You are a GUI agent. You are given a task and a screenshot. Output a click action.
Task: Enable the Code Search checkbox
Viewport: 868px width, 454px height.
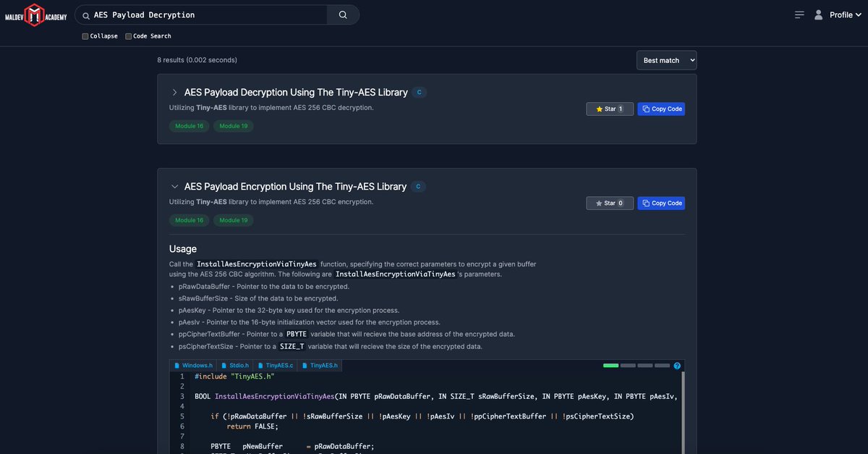[129, 36]
